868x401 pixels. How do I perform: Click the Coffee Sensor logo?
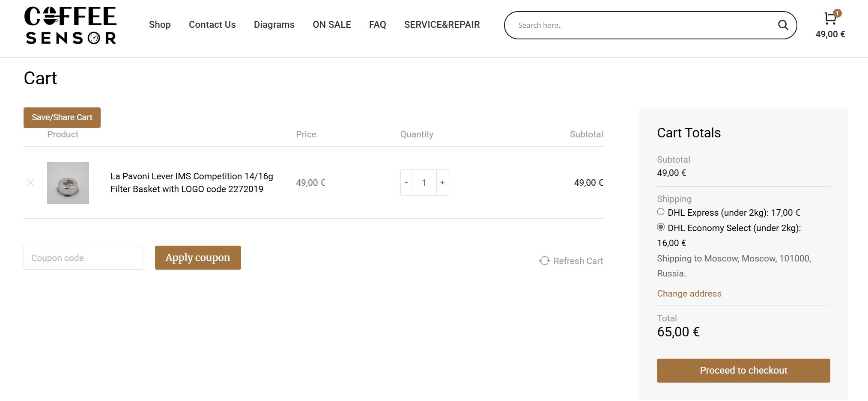[70, 25]
